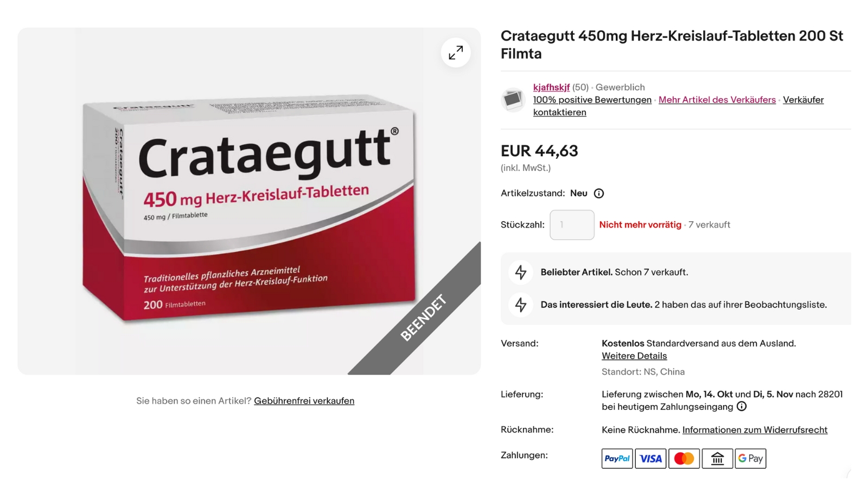Open Informationen zum Widerrufsrecht link
The width and height of the screenshot is (868, 488).
tap(755, 430)
